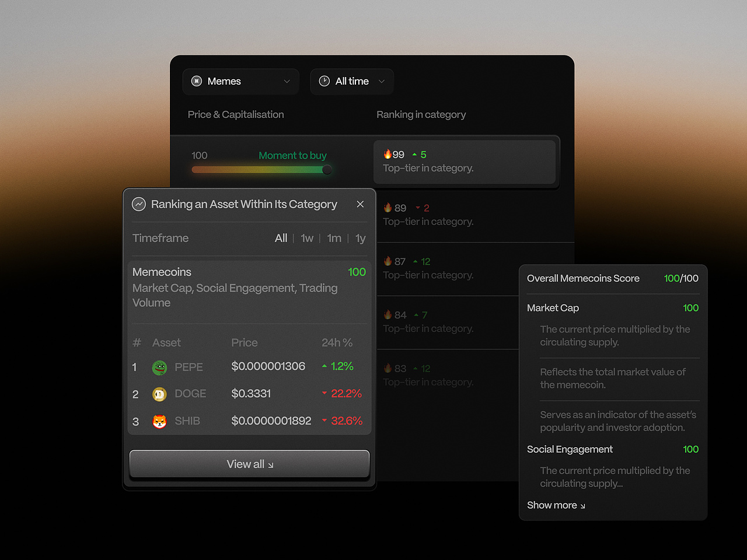Click the Memecoins category heading
Viewport: 747px width, 560px height.
[162, 272]
